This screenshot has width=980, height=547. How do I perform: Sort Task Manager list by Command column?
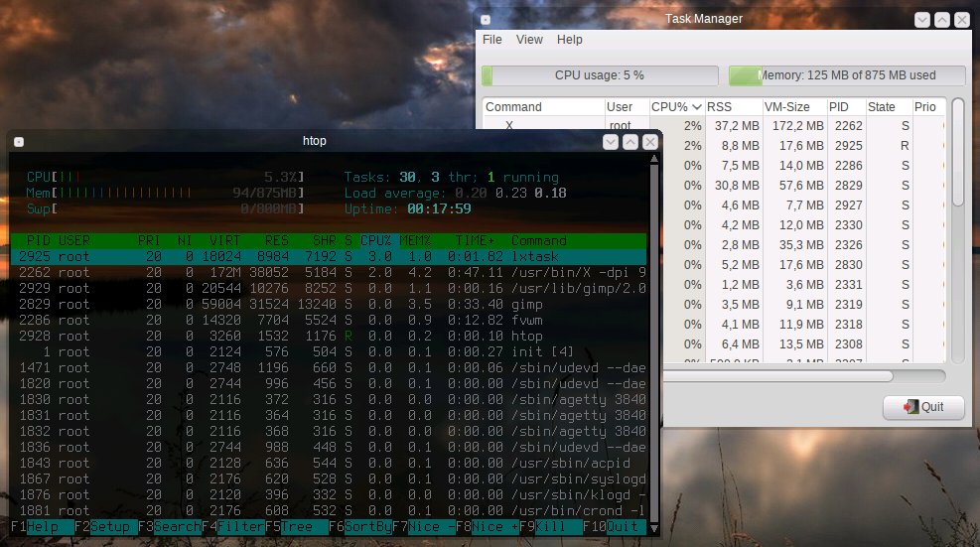click(x=543, y=107)
